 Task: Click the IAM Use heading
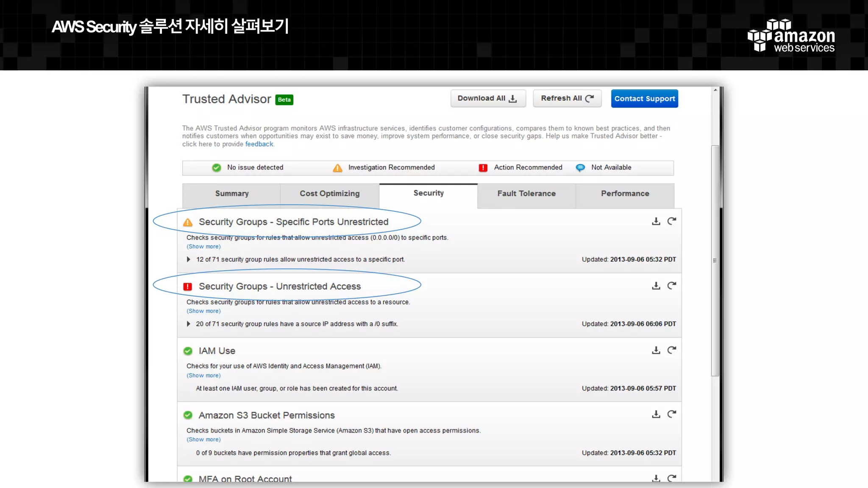(217, 351)
